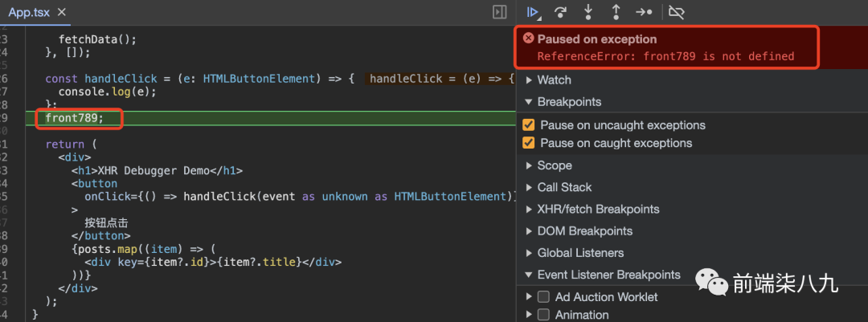
Task: Step into next function call
Action: pyautogui.click(x=588, y=12)
